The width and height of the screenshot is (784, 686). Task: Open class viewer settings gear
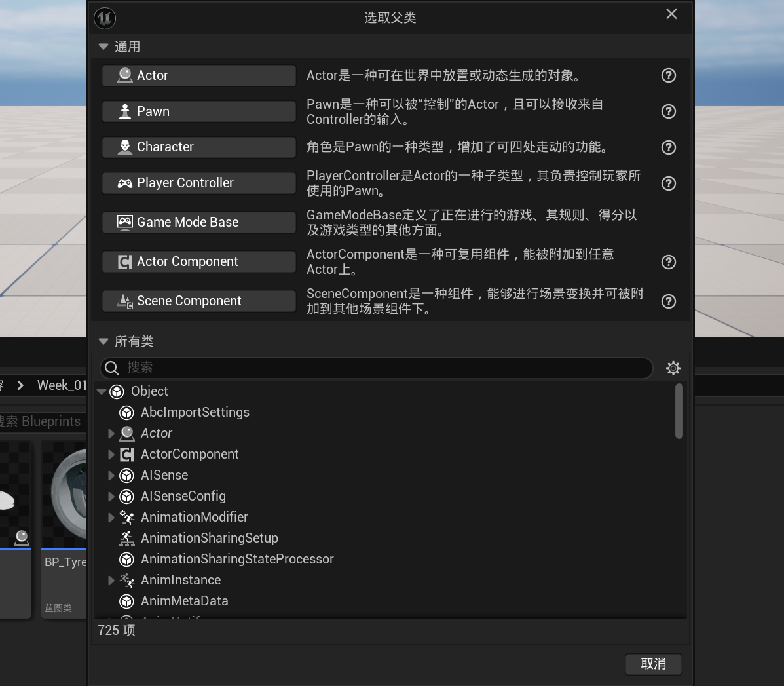673,368
